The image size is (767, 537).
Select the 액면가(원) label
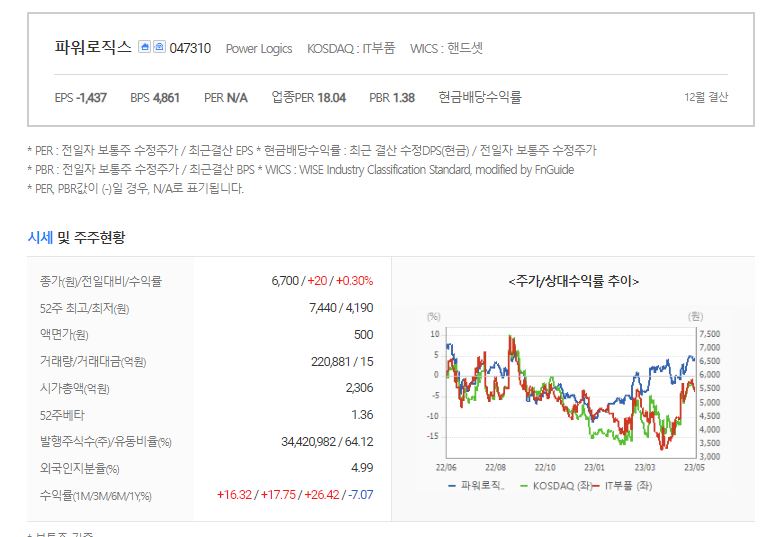64,335
